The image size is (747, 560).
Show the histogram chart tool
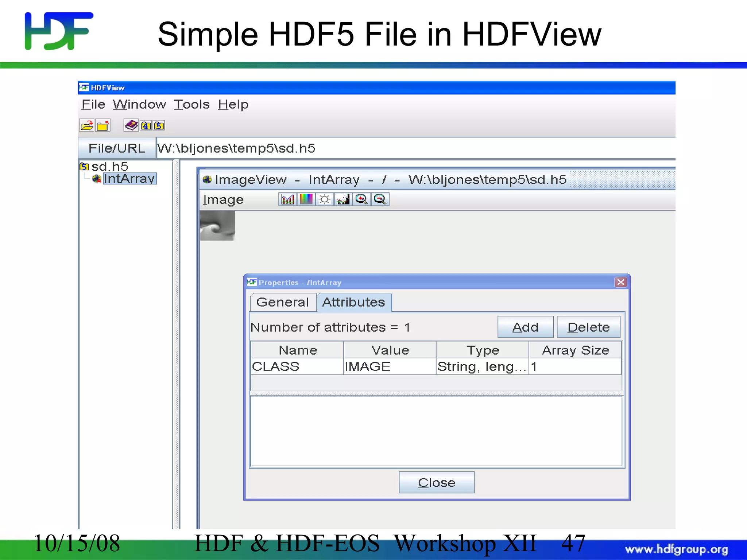pyautogui.click(x=288, y=199)
